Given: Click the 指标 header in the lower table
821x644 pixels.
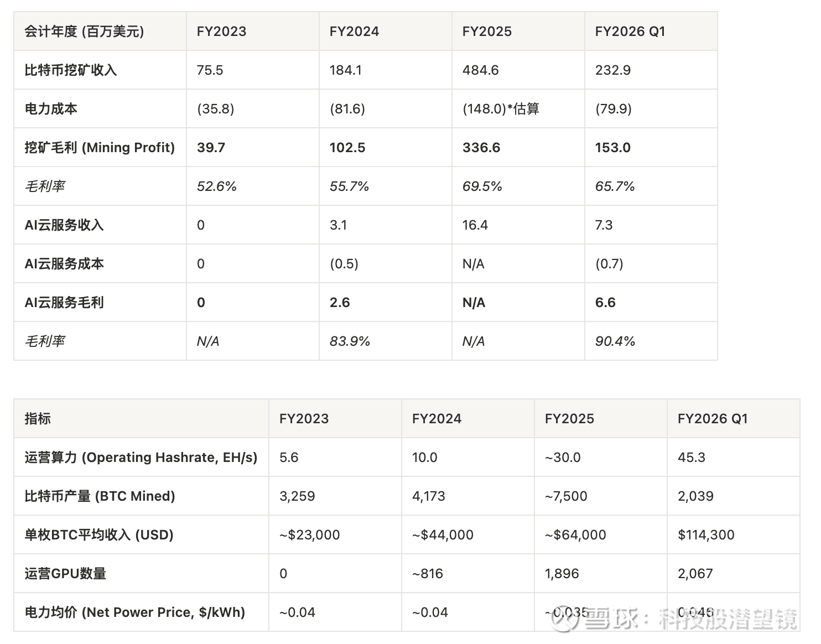Looking at the screenshot, I should click(38, 419).
